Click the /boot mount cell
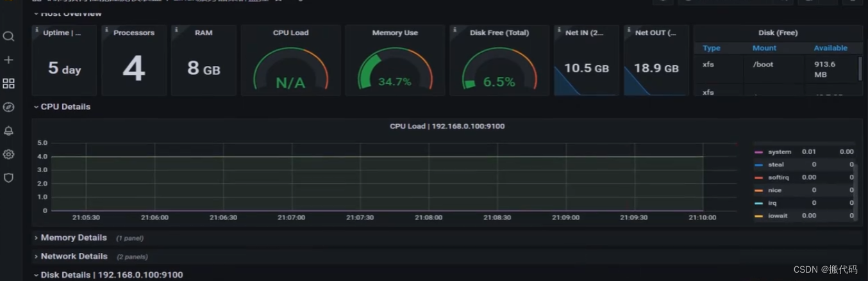 763,65
